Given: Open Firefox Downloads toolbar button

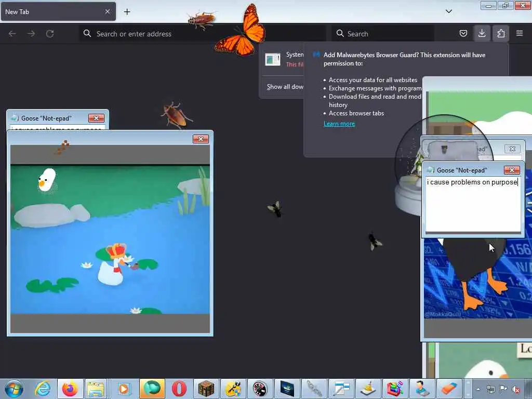Looking at the screenshot, I should coord(482,33).
